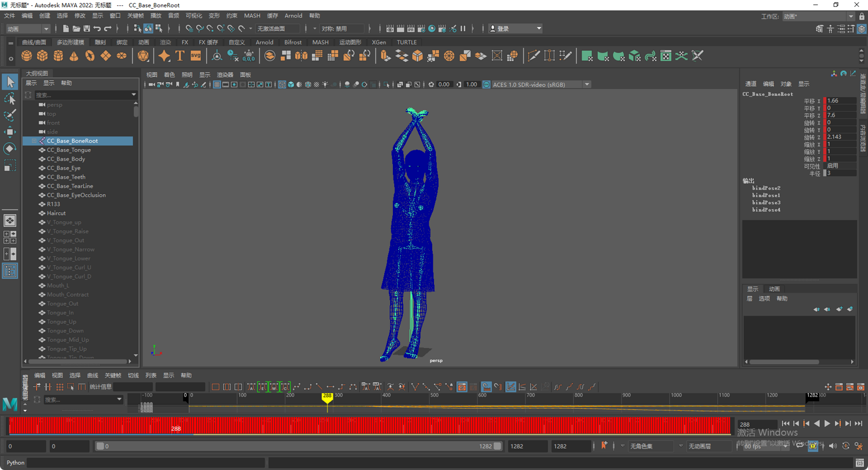This screenshot has width=868, height=470.
Task: Activate the Rotate tool in the toolbox
Action: click(x=10, y=149)
